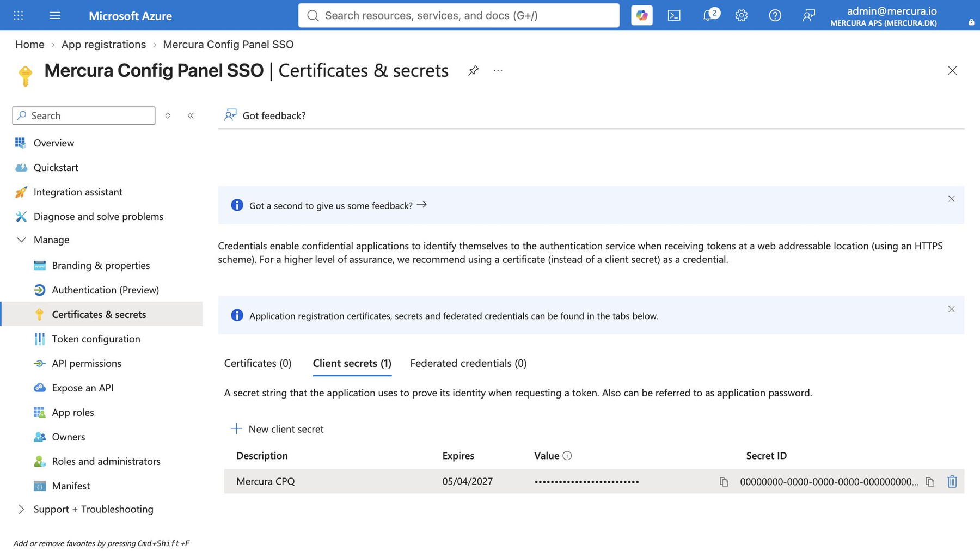Viewport: 980px width, 551px height.
Task: Switch to the Certificates (0) tab
Action: point(258,363)
